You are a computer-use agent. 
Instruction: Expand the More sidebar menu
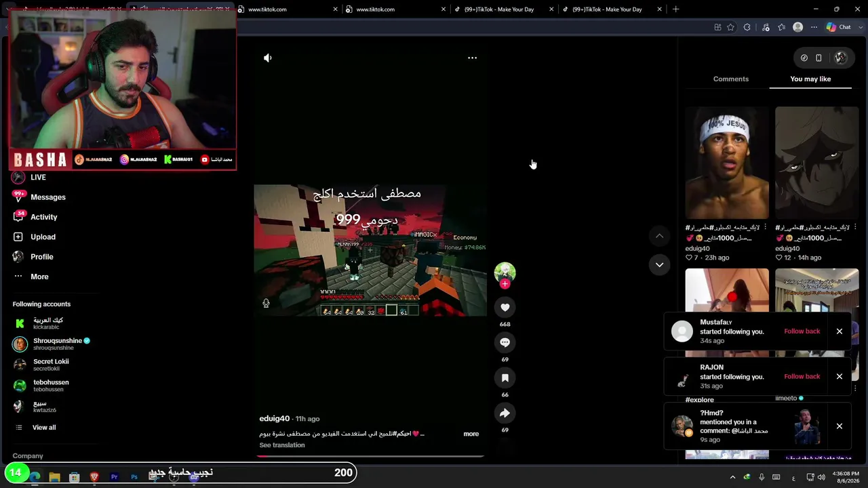pyautogui.click(x=31, y=277)
